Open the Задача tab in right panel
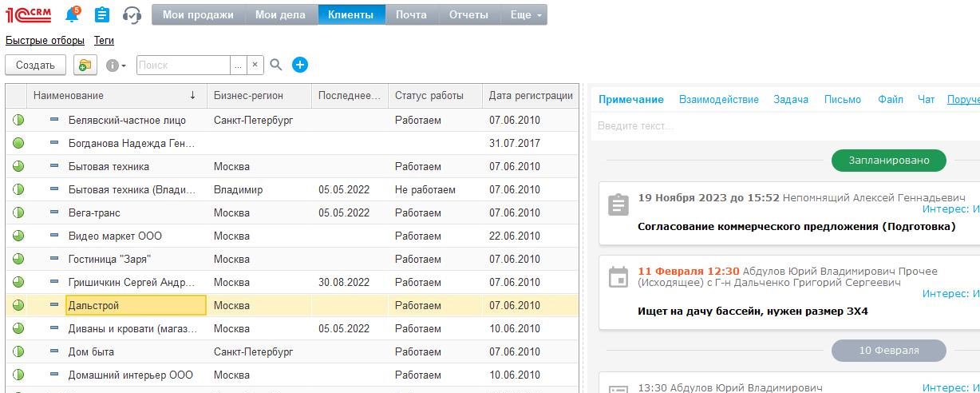 click(x=791, y=99)
